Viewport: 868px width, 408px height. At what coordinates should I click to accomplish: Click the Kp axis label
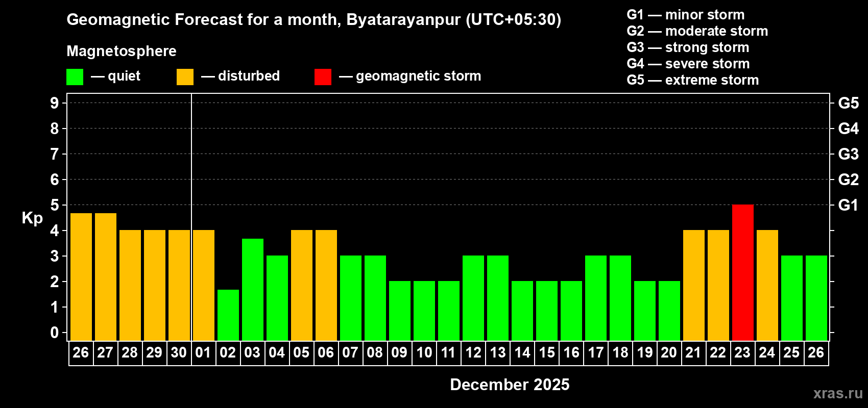pyautogui.click(x=32, y=218)
